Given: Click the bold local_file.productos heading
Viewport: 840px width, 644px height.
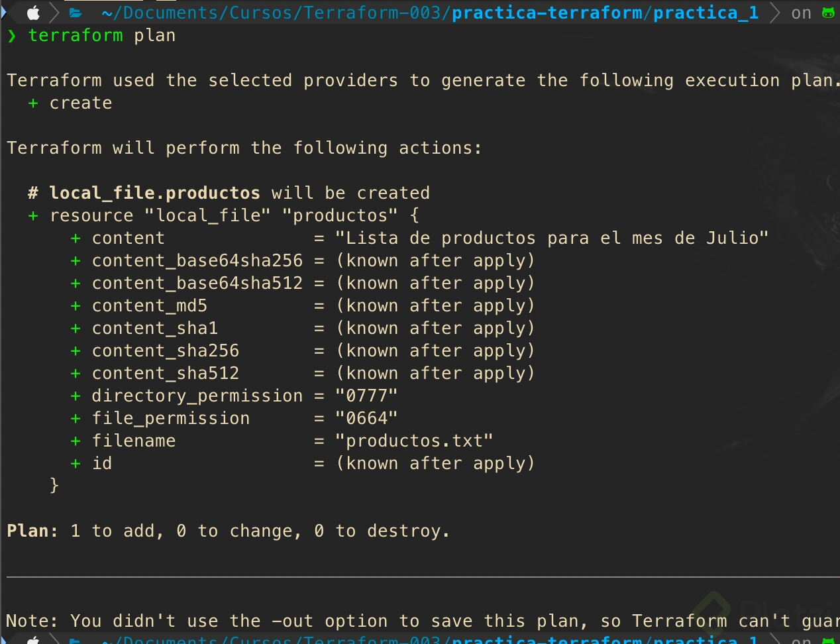Looking at the screenshot, I should pyautogui.click(x=154, y=193).
